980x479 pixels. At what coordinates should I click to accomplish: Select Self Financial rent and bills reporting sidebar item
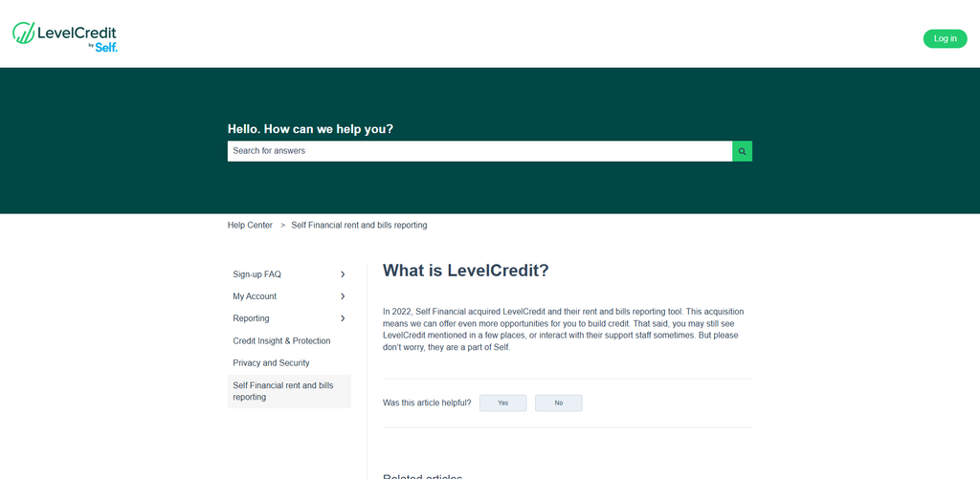coord(289,392)
